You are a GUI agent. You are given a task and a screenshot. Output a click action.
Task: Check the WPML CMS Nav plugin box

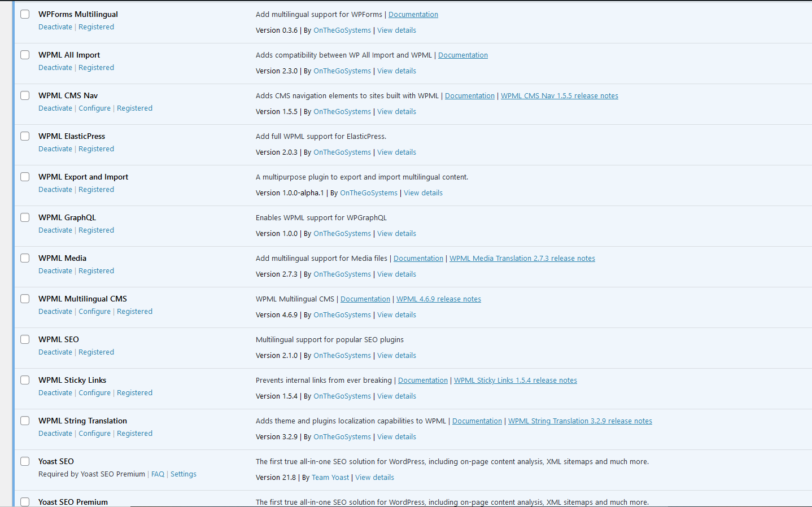pos(25,95)
